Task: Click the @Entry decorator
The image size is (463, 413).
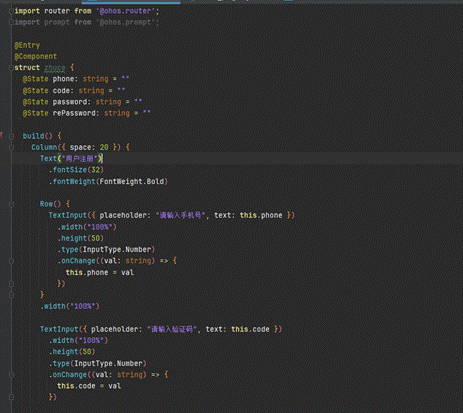Action: pyautogui.click(x=27, y=45)
